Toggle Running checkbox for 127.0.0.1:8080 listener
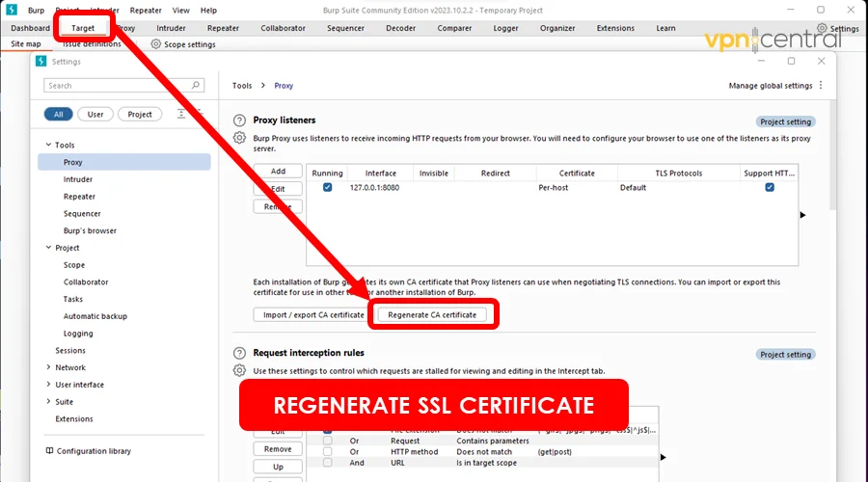Screen dimensions: 868x482 click(327, 188)
